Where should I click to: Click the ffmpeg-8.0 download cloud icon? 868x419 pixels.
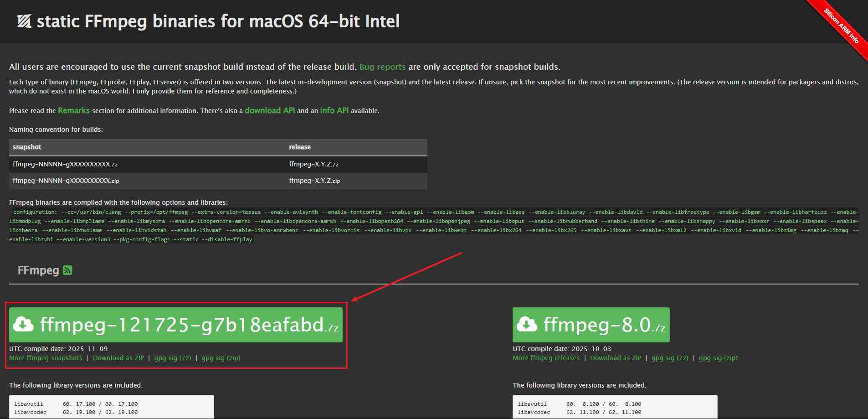pos(527,325)
